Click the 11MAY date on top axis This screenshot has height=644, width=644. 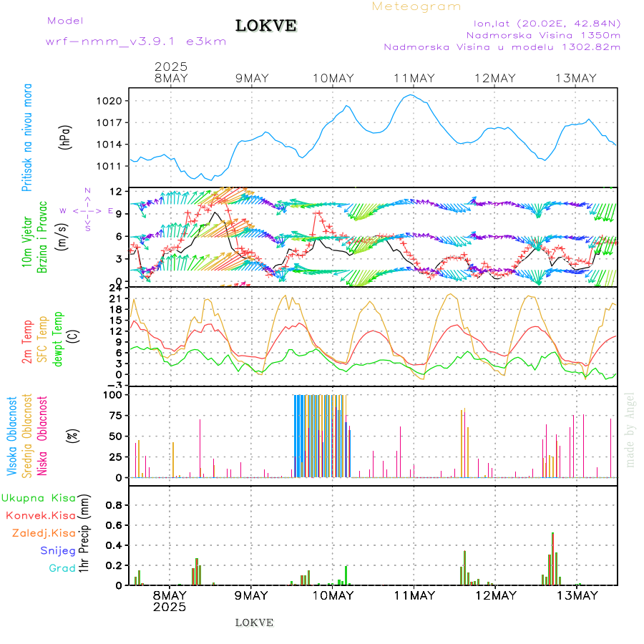tap(414, 79)
